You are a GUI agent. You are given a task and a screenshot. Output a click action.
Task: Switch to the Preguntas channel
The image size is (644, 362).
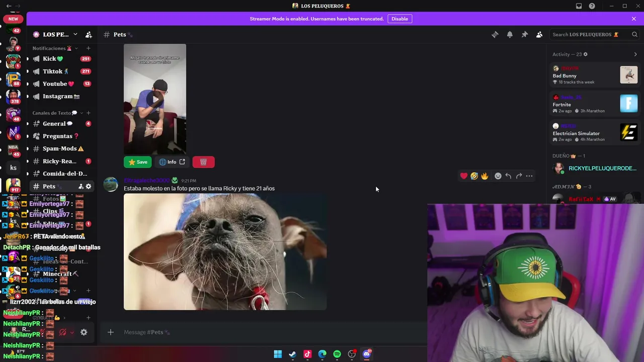click(62, 136)
